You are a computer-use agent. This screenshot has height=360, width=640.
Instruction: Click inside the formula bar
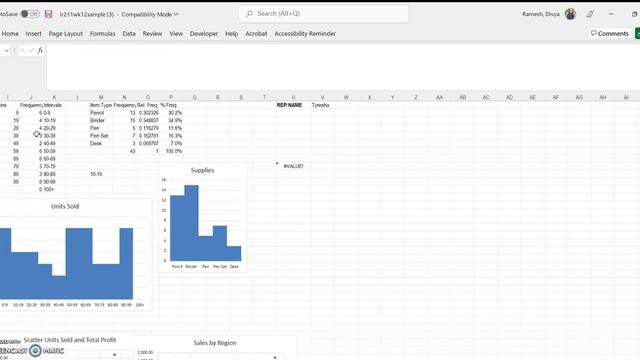pyautogui.click(x=343, y=67)
